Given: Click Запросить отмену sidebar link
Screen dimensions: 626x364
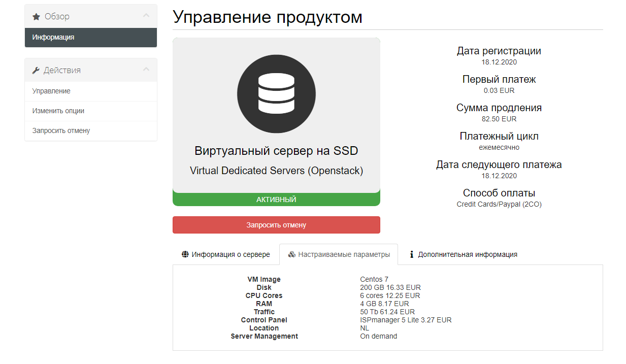Looking at the screenshot, I should (91, 130).
